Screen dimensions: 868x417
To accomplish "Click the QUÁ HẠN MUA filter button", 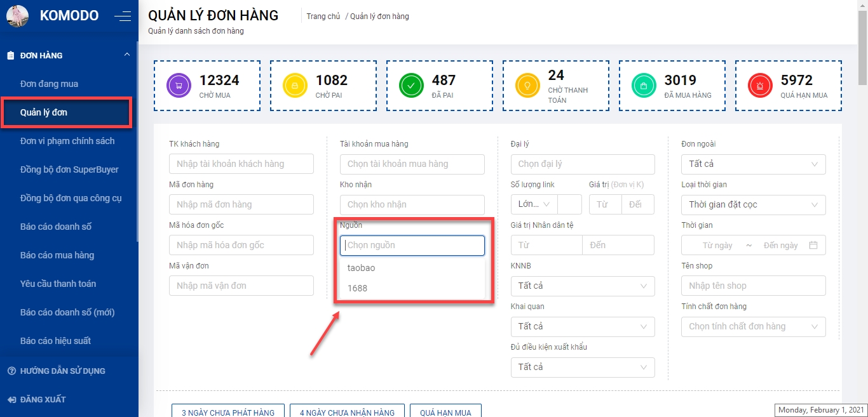I will 445,411.
